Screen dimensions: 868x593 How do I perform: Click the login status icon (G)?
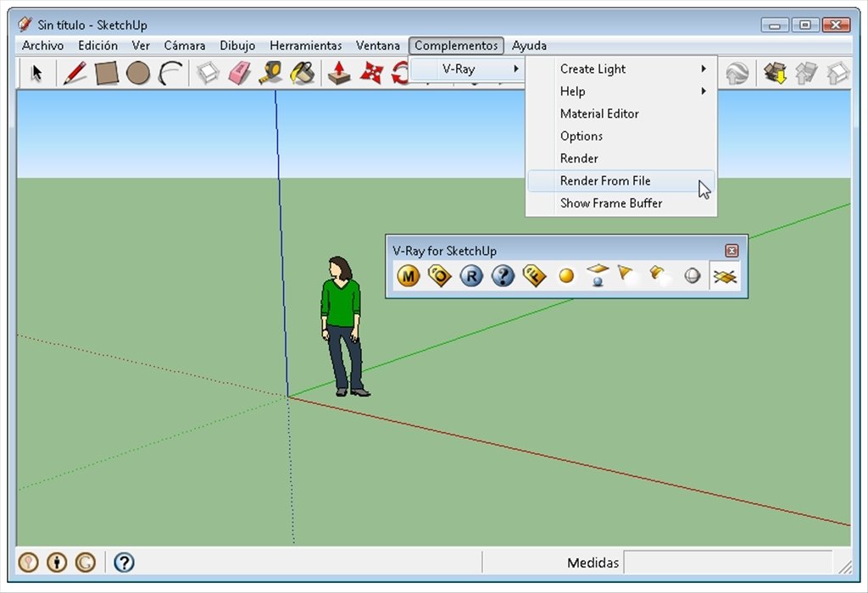coord(86,563)
